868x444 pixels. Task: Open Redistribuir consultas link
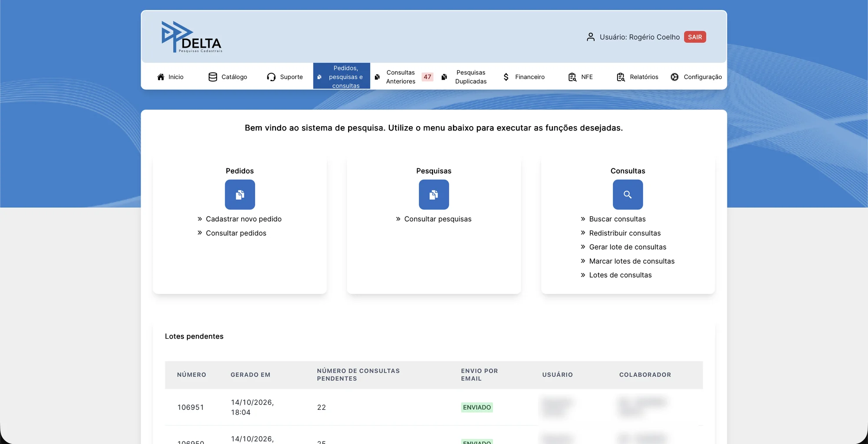tap(625, 233)
